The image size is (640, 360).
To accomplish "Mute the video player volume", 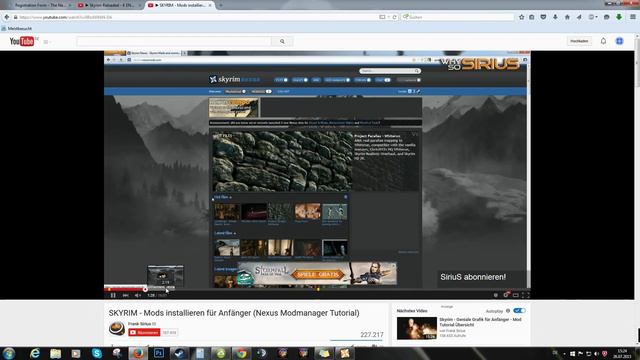I will [138, 295].
